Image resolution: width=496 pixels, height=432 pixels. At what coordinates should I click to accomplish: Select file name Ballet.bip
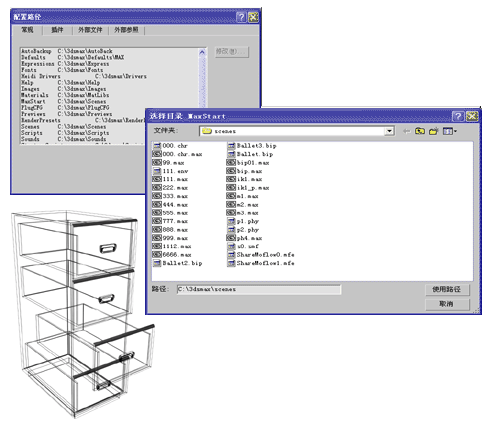click(x=255, y=154)
